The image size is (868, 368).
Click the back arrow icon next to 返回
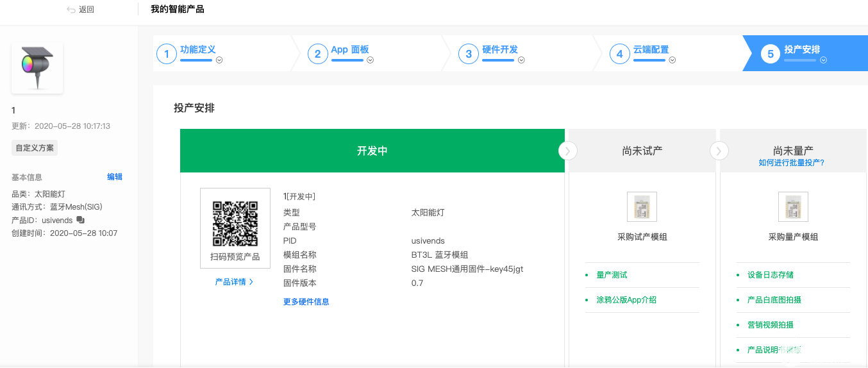tap(71, 10)
